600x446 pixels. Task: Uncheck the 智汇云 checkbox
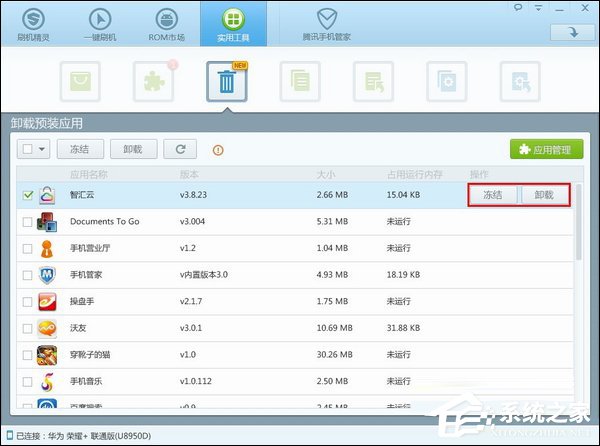click(x=27, y=195)
